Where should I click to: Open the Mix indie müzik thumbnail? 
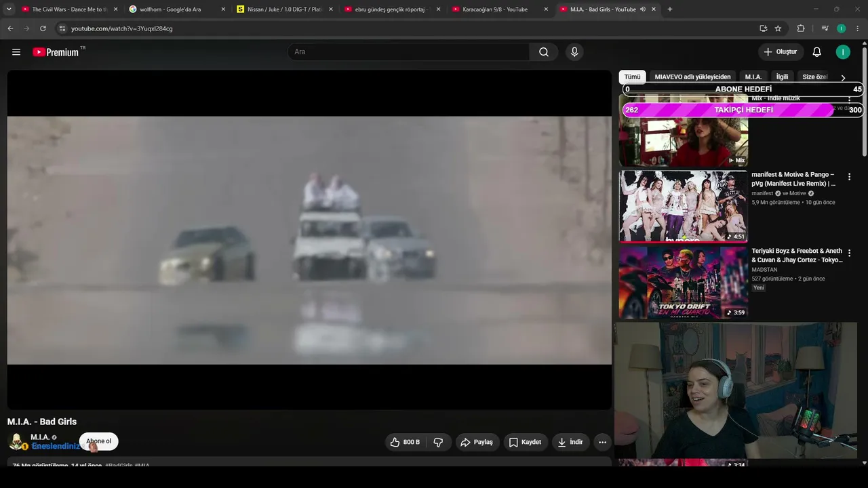tap(684, 130)
